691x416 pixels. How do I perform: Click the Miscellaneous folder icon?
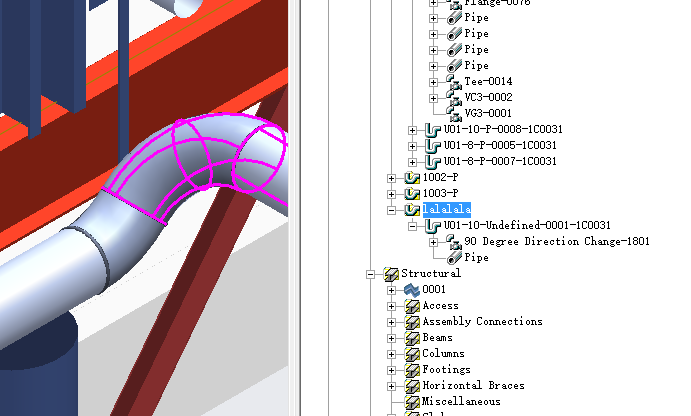(x=412, y=402)
